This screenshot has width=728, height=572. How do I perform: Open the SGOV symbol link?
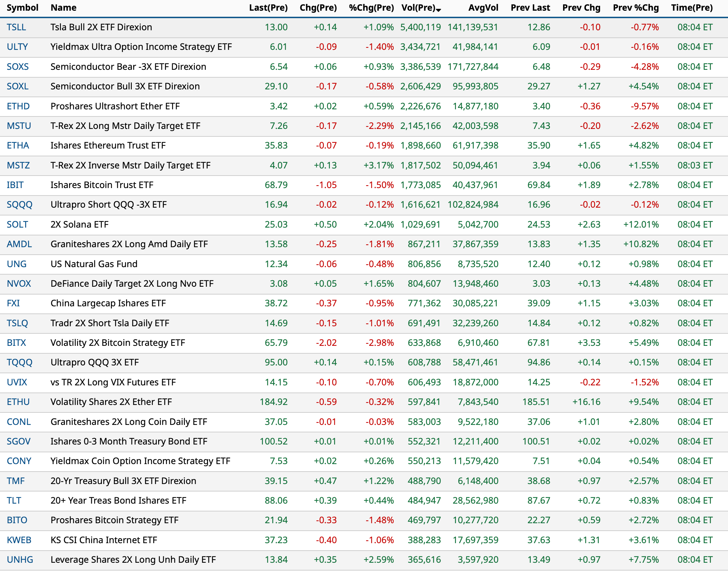click(x=19, y=441)
